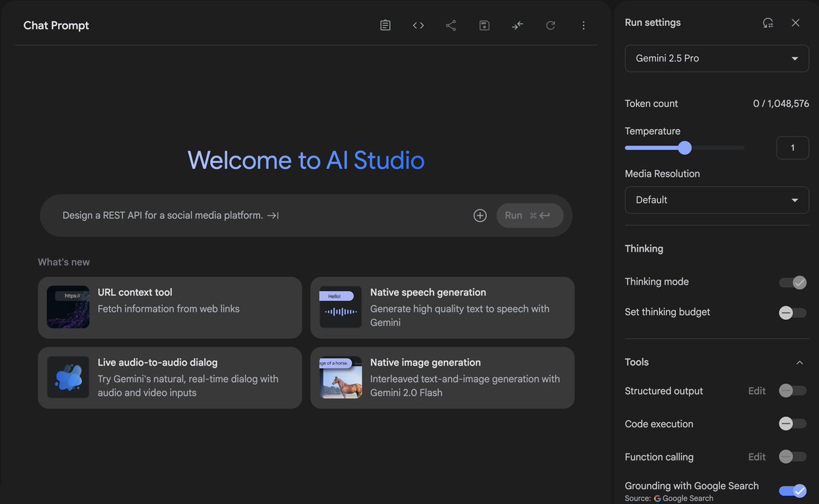
Task: Click the Token count value 0 / 1,048,576
Action: click(781, 104)
